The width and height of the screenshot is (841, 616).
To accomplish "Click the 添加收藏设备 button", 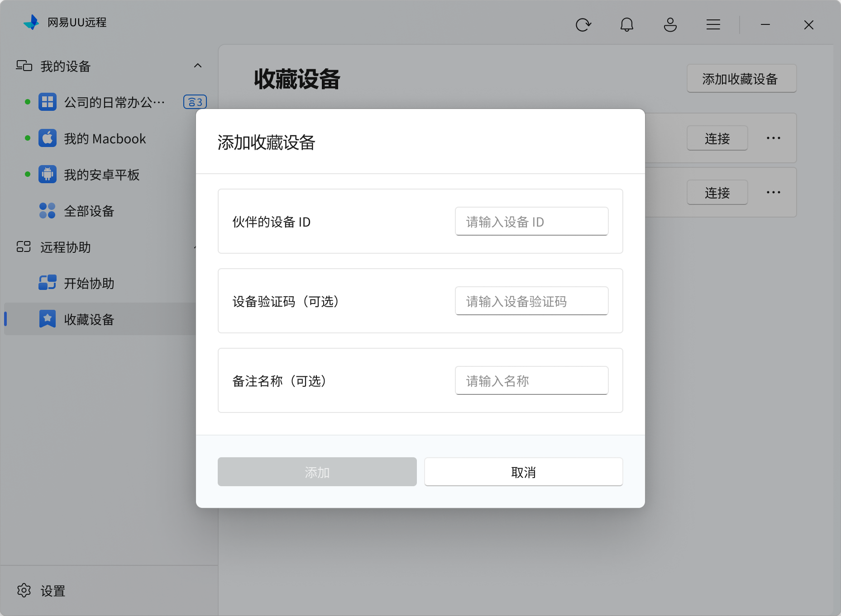I will point(741,79).
